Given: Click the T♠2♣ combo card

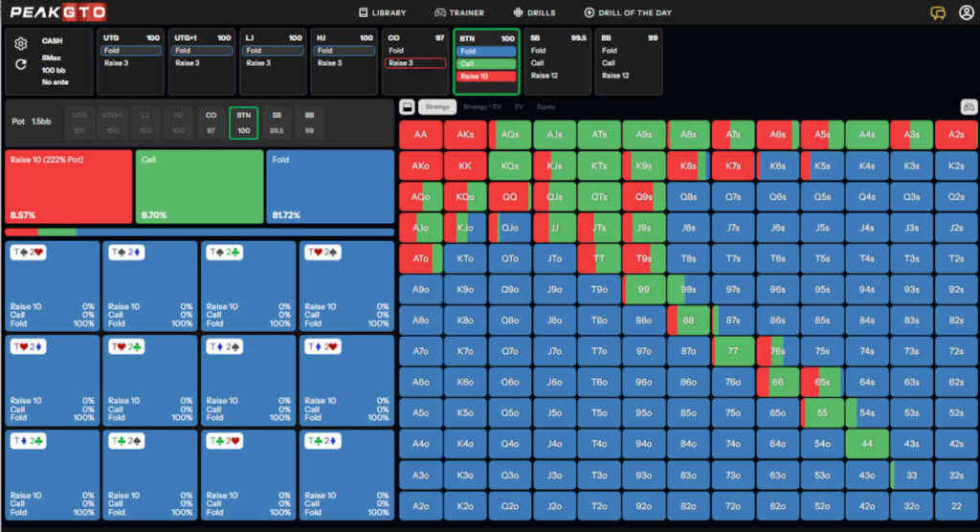Looking at the screenshot, I should click(248, 286).
